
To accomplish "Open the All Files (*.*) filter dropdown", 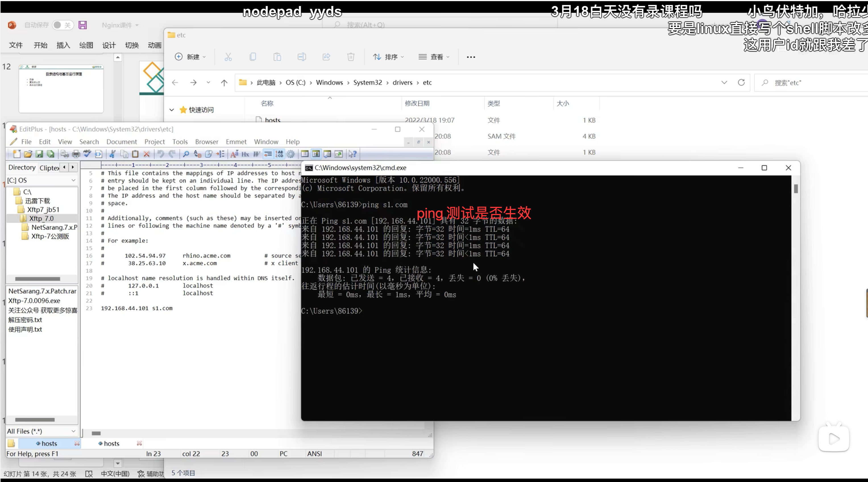I will pos(73,431).
